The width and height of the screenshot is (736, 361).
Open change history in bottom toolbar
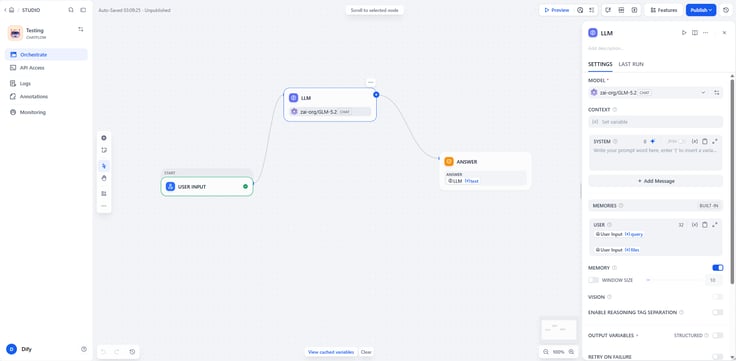132,352
